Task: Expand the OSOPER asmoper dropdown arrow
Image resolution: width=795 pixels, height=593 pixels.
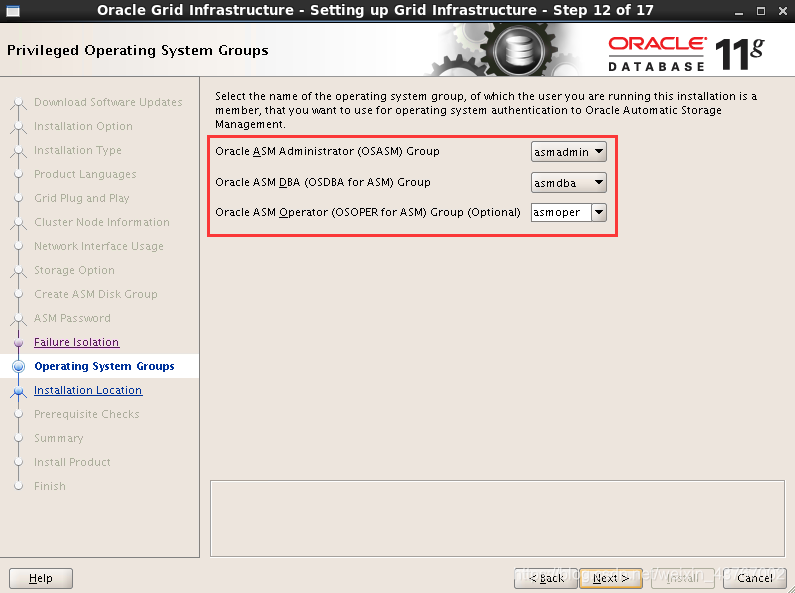Action: 599,212
